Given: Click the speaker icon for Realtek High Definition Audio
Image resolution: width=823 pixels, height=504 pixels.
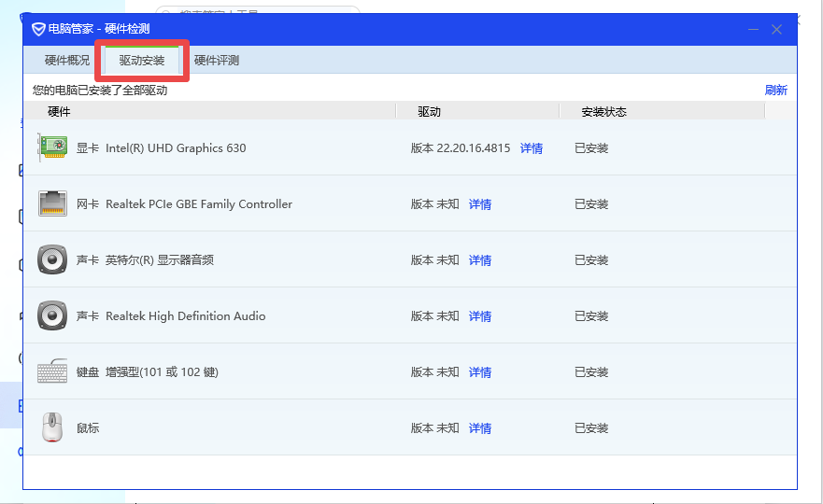Looking at the screenshot, I should click(x=52, y=315).
